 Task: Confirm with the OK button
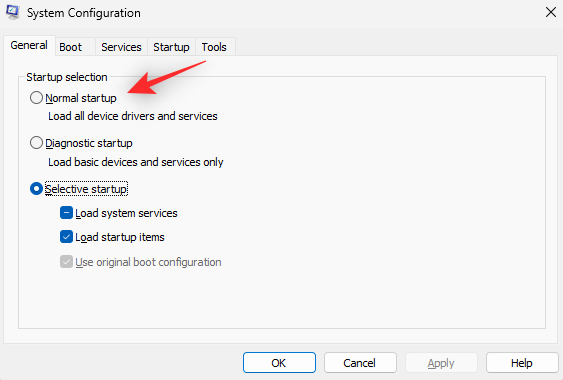279,363
